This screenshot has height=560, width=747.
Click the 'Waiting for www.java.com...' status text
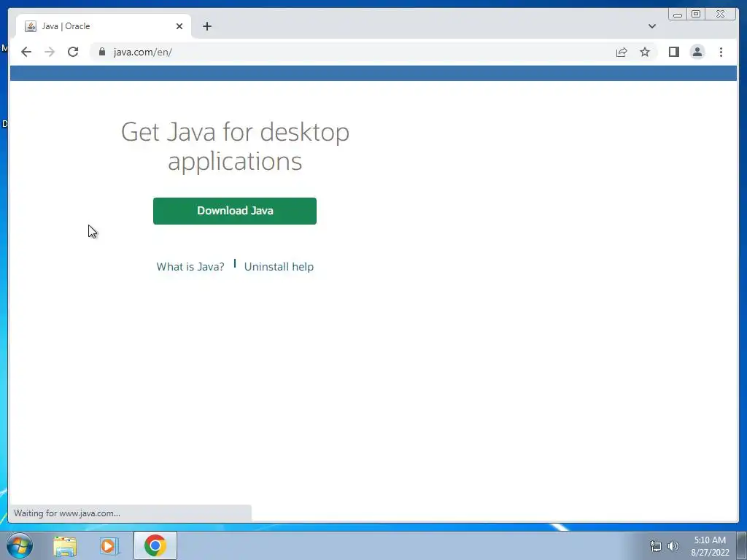66,513
